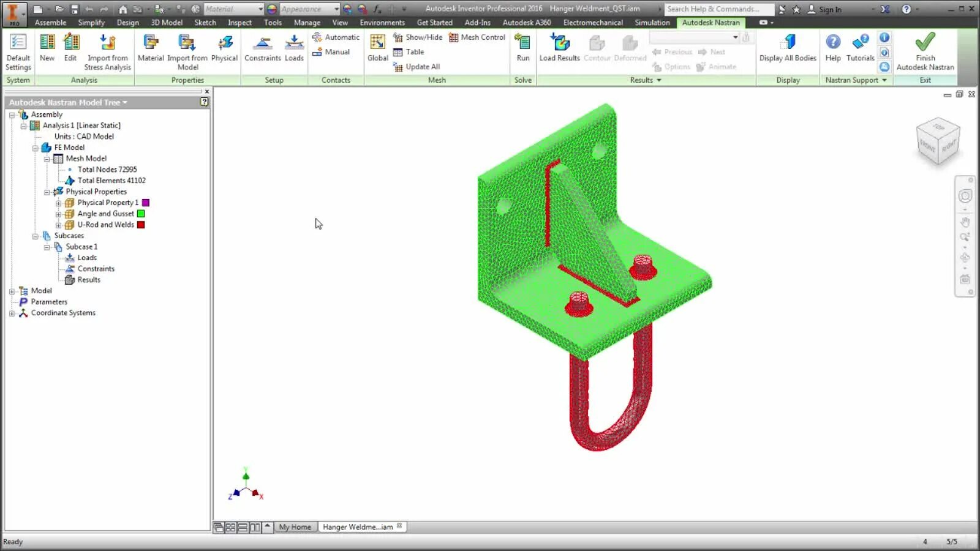Expand the Coordinate Systems node
Image resolution: width=980 pixels, height=551 pixels.
point(12,313)
